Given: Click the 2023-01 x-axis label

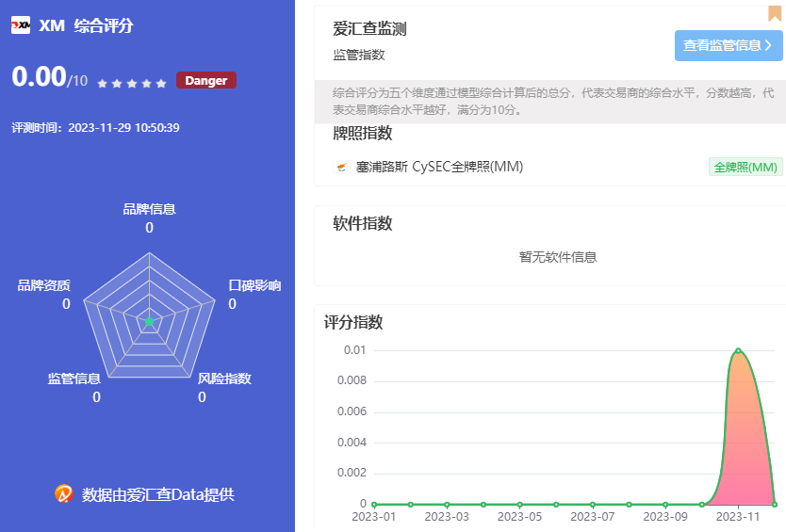Looking at the screenshot, I should pyautogui.click(x=374, y=517).
